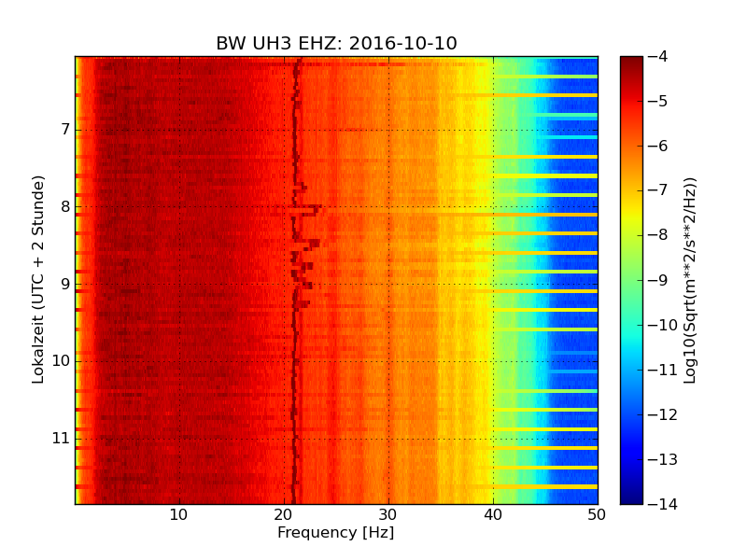
Task: Click the colorbar label 'Log10(Sqrt(m**2/s**2/Hz))'
Action: tap(689, 281)
